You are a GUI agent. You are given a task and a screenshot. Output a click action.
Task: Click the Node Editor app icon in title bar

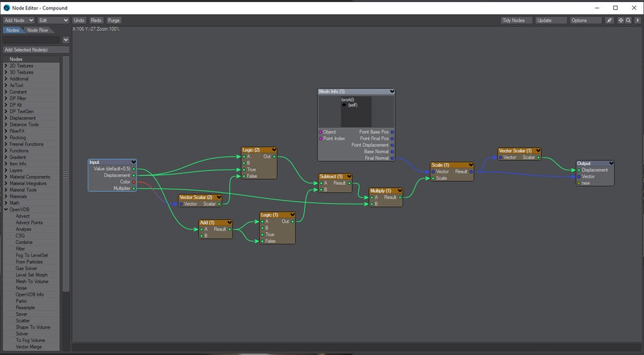[6, 8]
